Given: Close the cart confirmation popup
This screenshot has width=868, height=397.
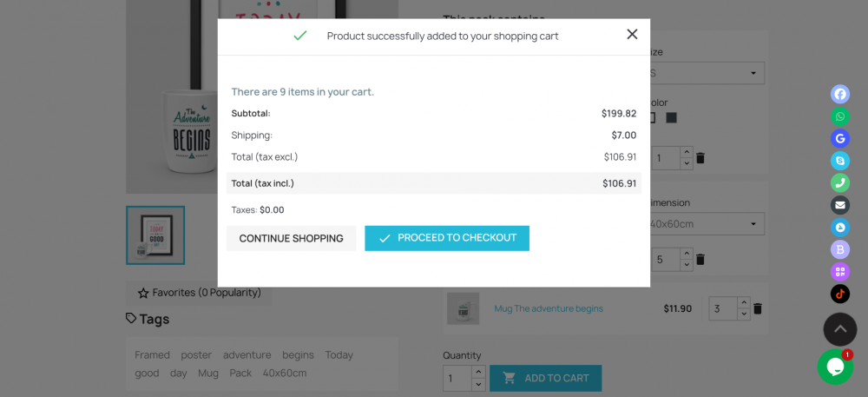Looking at the screenshot, I should (x=632, y=34).
